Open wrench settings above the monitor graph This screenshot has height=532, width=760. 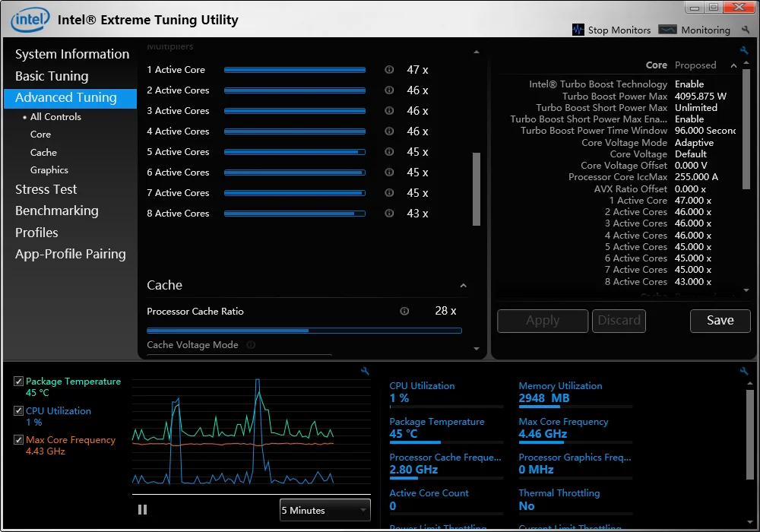pyautogui.click(x=366, y=371)
